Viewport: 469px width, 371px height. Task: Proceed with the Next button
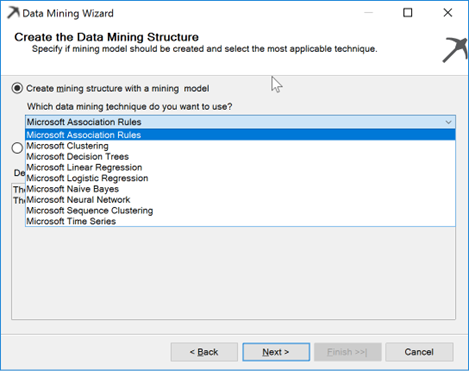276,352
